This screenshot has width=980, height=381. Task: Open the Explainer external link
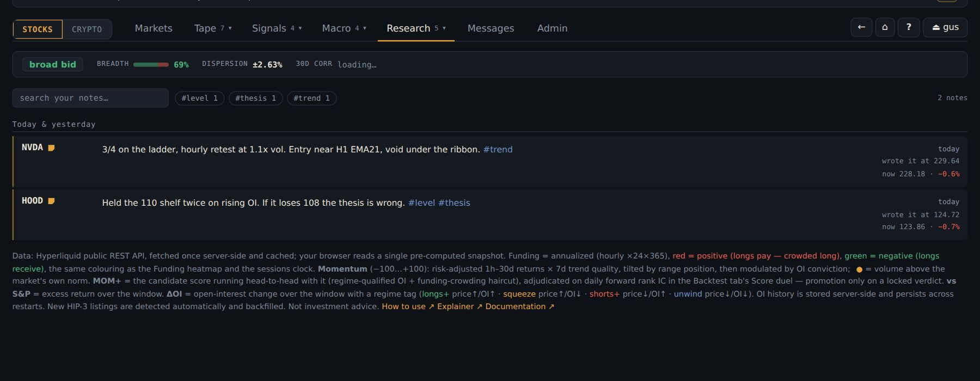[460, 306]
